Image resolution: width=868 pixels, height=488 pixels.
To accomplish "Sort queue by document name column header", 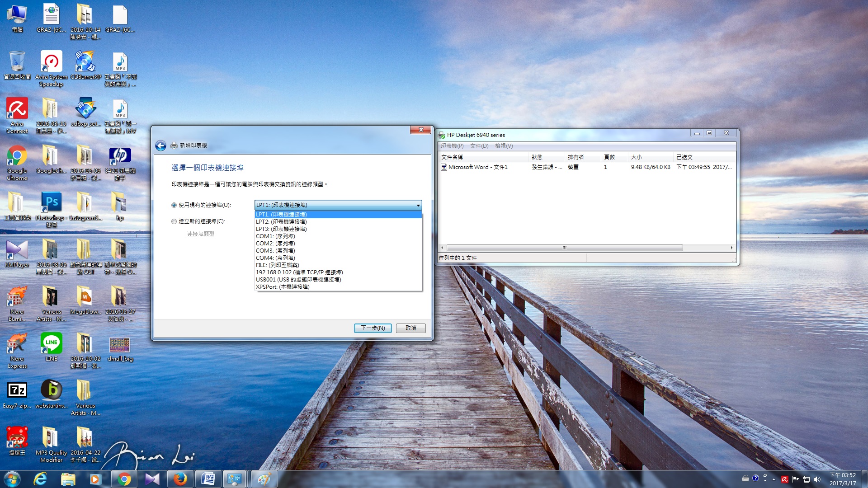I will 483,157.
